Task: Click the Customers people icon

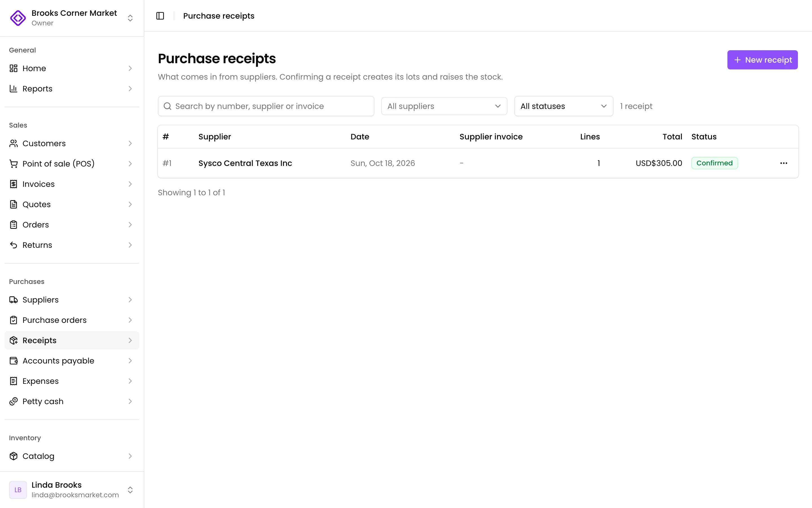Action: (x=14, y=143)
